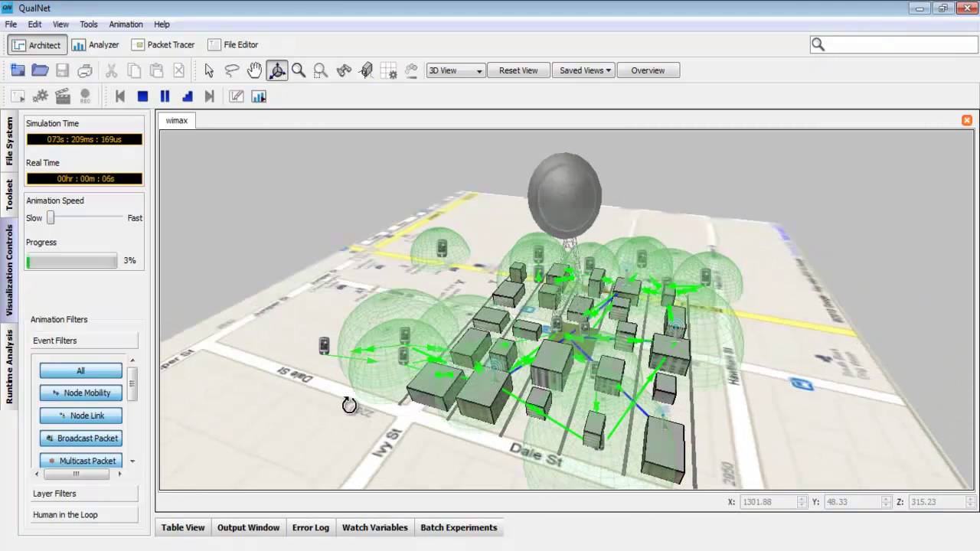Open the Output Window tab
Screen dimensions: 980x551
pyautogui.click(x=249, y=527)
